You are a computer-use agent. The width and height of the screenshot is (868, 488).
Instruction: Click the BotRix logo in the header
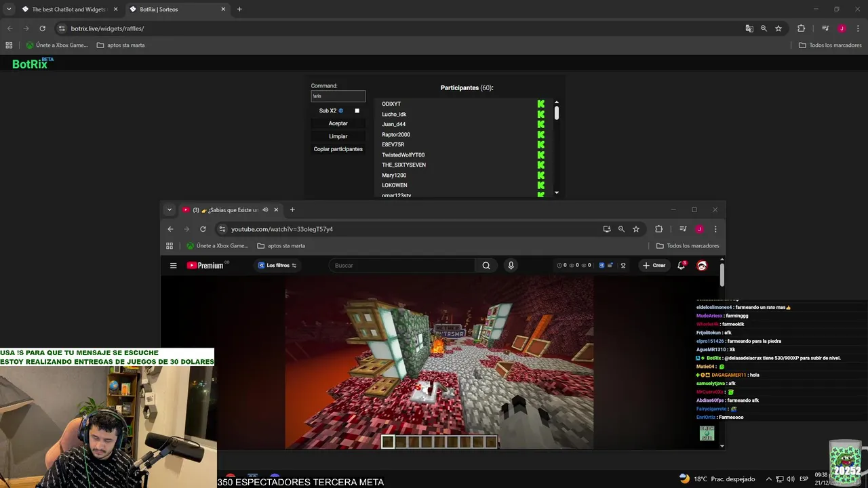click(33, 63)
